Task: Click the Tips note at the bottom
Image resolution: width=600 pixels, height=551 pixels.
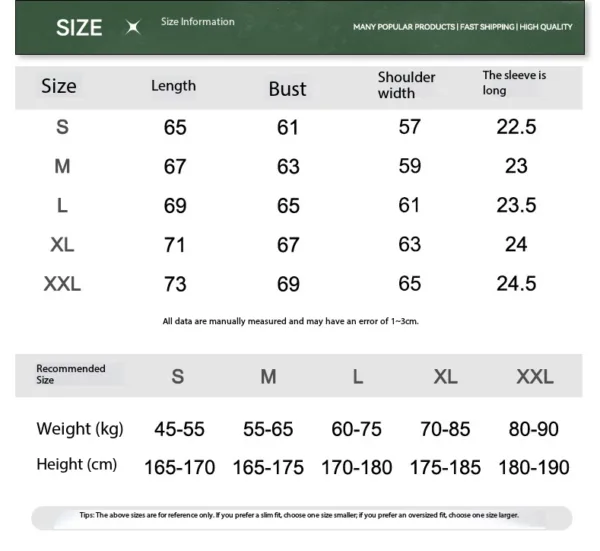Action: pos(299,516)
